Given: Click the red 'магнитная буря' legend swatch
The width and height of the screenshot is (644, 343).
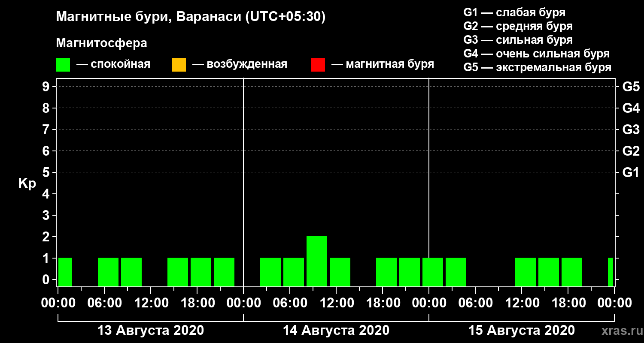Looking at the screenshot, I should click(x=318, y=65).
